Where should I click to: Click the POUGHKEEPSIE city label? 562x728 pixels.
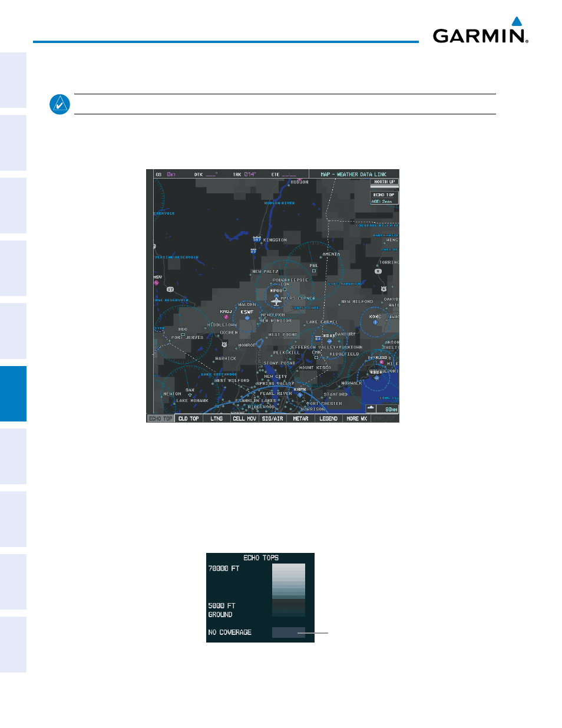(290, 280)
